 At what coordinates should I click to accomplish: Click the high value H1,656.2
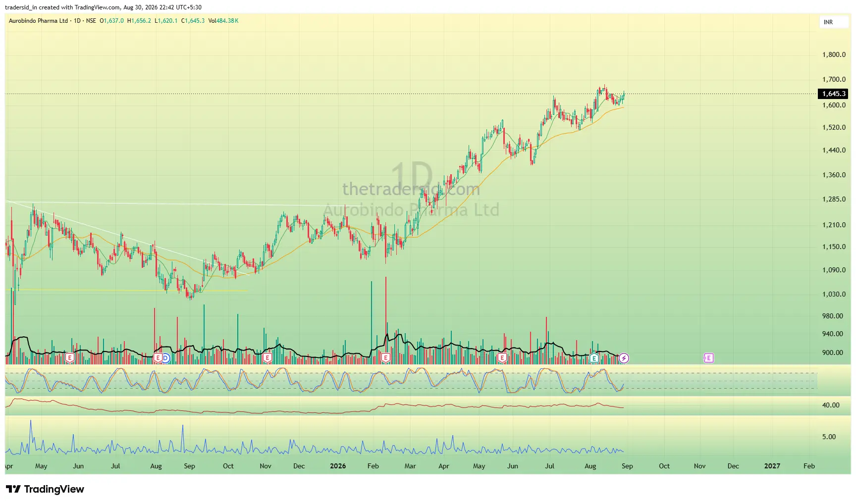pos(139,21)
